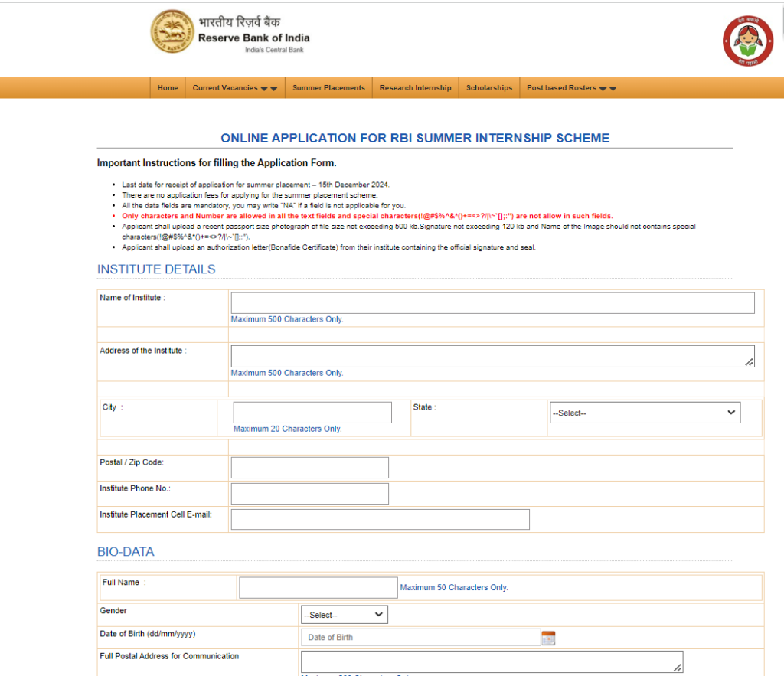Viewport: 784px width, 676px height.
Task: Click the Online Application for RBI Summer Internship heading
Action: coord(415,138)
